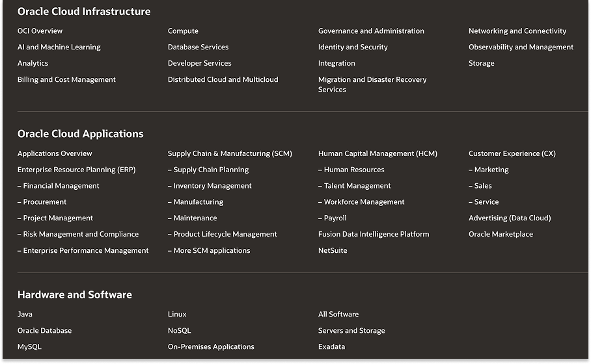Select Advertising (Data Cloud)
Viewport: 591px width, 364px height.
click(x=510, y=218)
